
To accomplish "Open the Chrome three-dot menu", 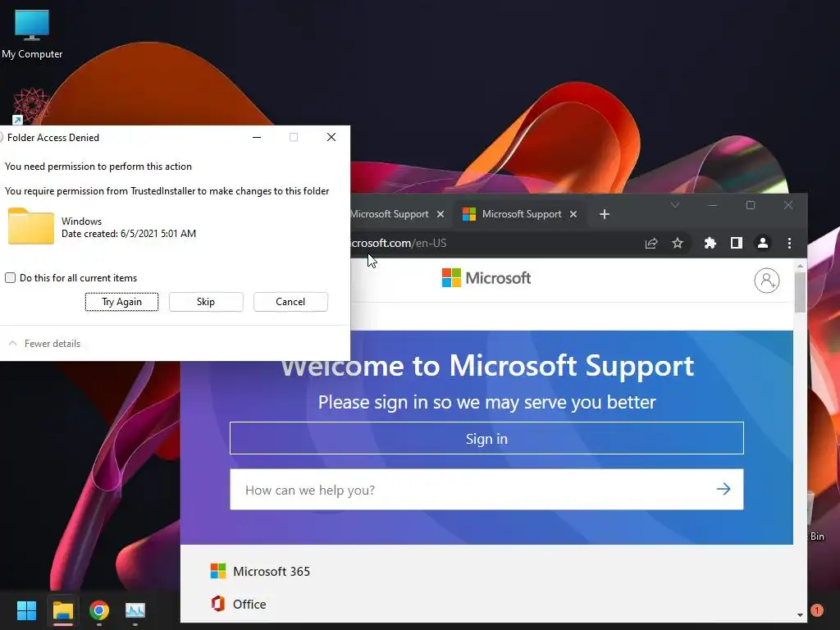I will [789, 243].
